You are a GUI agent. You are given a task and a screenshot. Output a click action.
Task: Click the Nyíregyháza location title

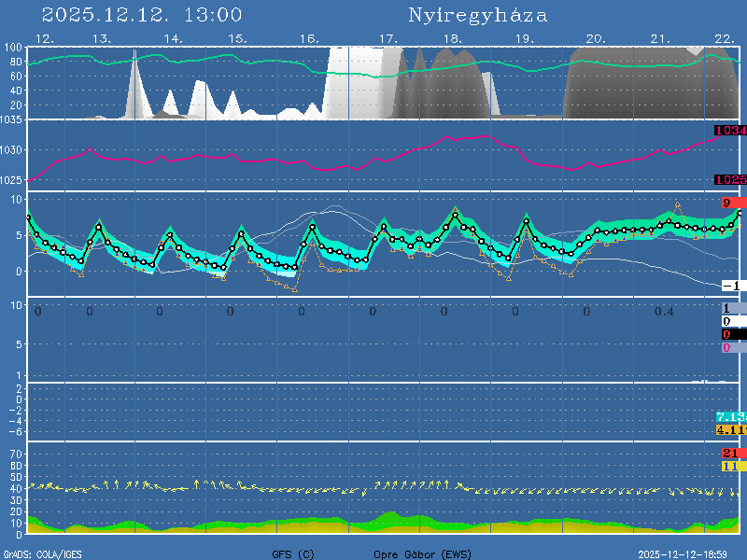tap(477, 15)
